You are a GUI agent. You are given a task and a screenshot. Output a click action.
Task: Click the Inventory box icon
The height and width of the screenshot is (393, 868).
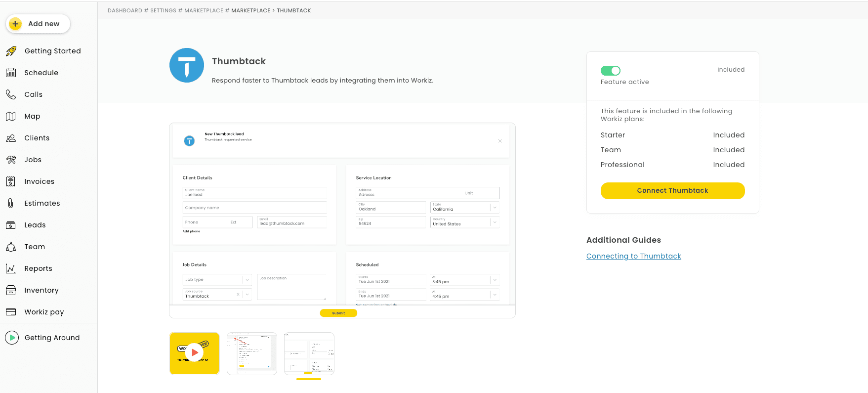11,290
